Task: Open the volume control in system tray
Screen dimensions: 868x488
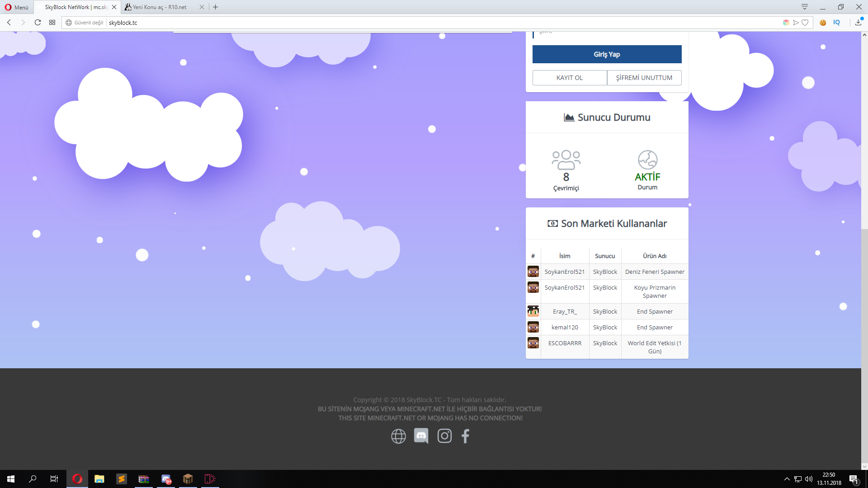Action: point(809,479)
